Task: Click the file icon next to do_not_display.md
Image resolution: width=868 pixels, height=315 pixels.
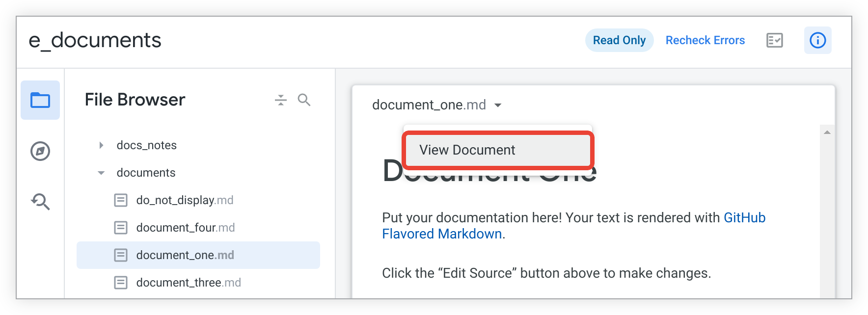Action: [x=121, y=200]
